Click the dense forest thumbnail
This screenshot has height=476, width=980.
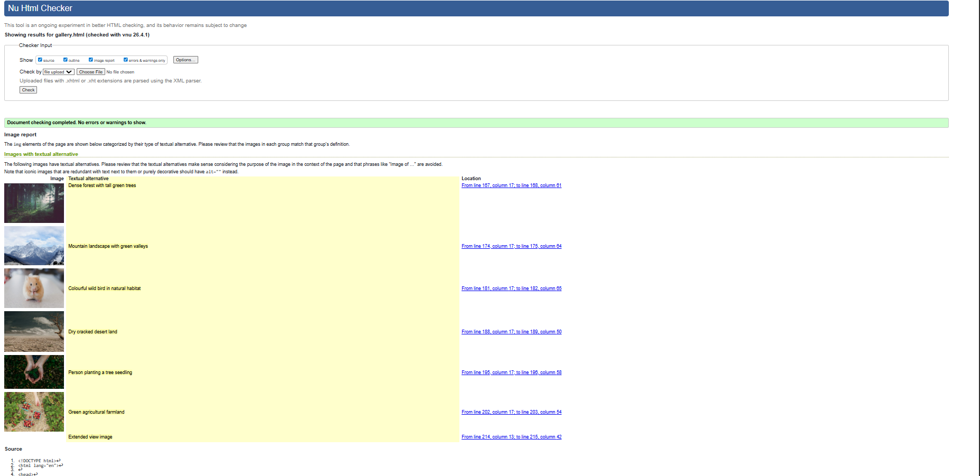(34, 203)
